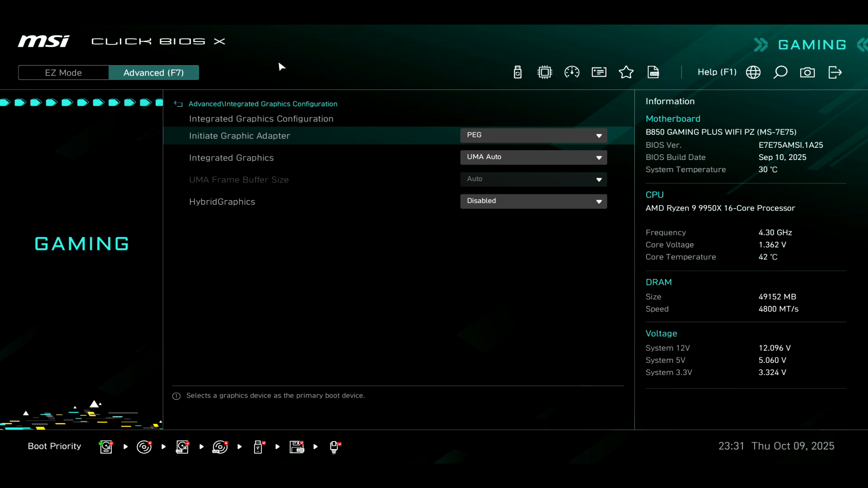This screenshot has width=868, height=488.
Task: Open the search magnifier icon
Action: [780, 72]
